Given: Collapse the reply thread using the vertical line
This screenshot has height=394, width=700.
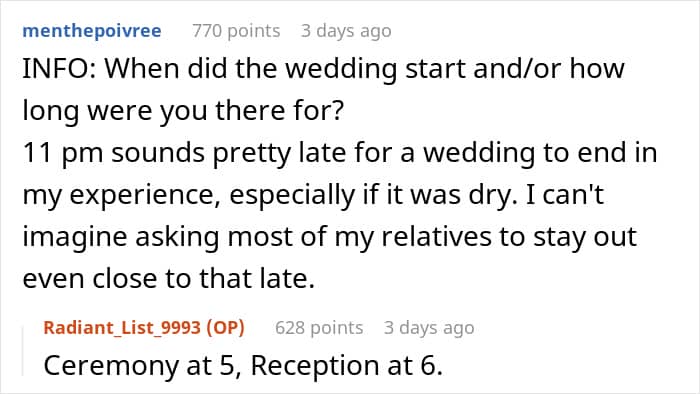Looking at the screenshot, I should click(23, 351).
